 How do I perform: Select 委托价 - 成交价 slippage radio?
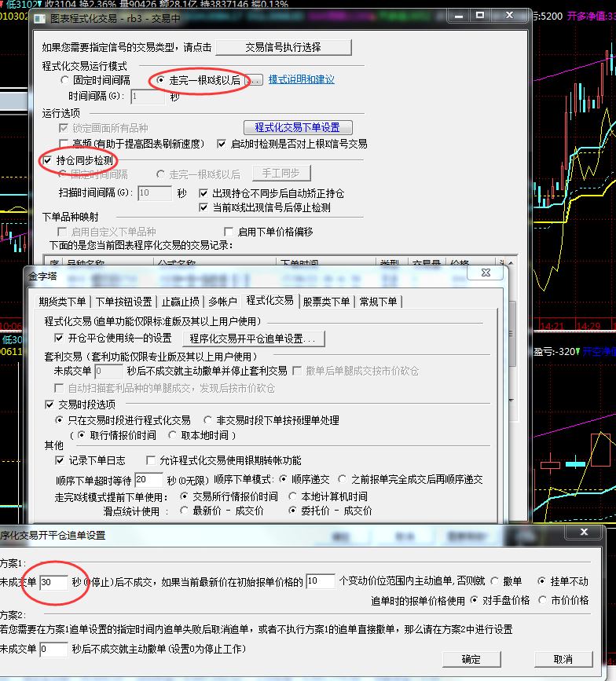pyautogui.click(x=293, y=511)
